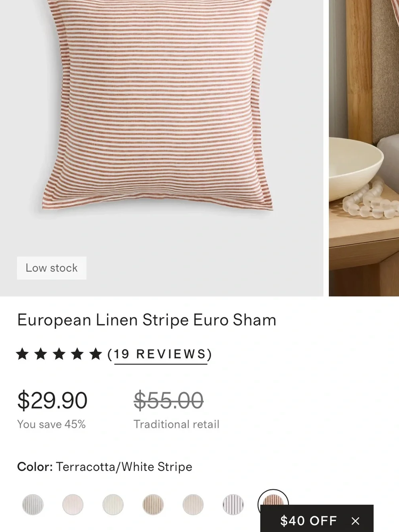The image size is (399, 532).
Task: Open the 19 Reviews link
Action: 160,354
